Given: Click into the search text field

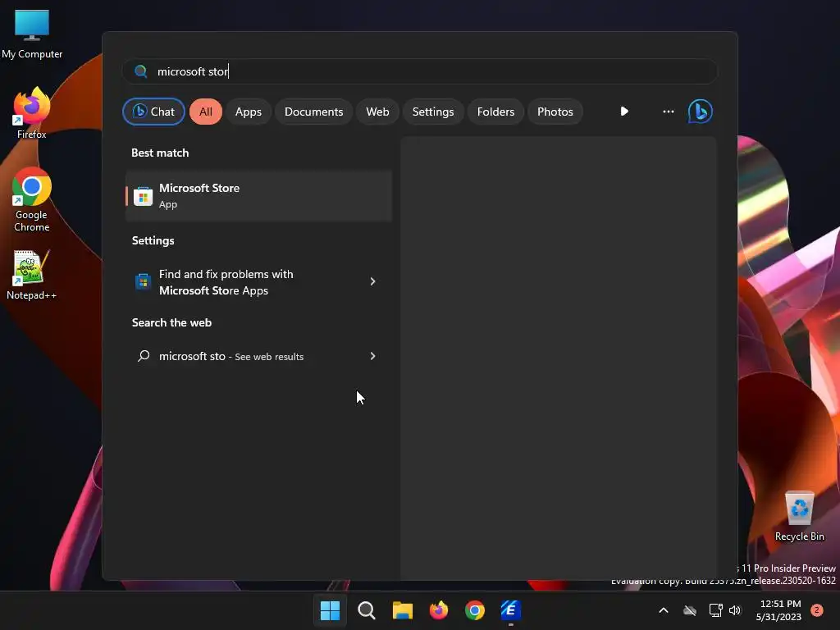Looking at the screenshot, I should coord(420,71).
